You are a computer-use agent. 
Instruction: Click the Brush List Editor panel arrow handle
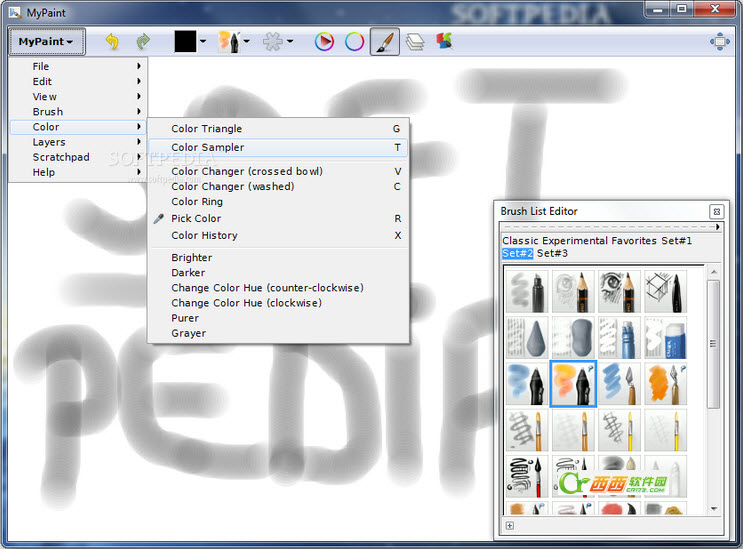point(717,227)
